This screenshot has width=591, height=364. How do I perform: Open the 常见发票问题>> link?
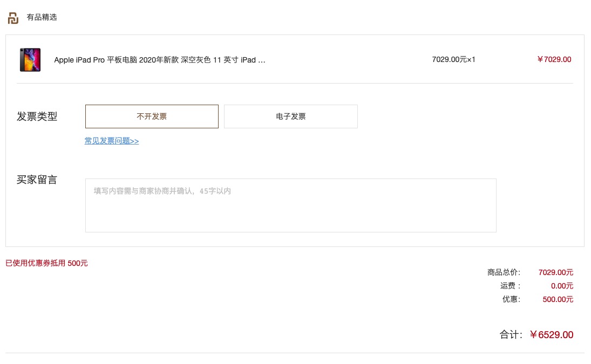coord(112,141)
